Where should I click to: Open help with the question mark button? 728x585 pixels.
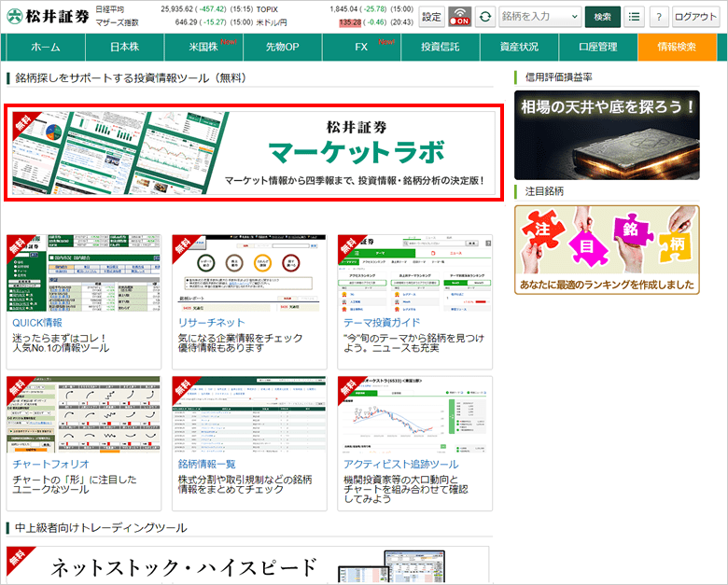659,17
